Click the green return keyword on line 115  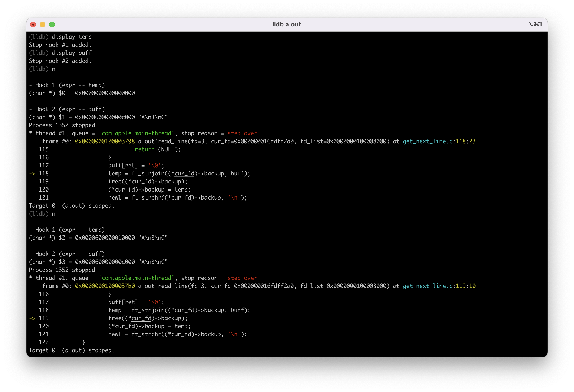pos(144,149)
